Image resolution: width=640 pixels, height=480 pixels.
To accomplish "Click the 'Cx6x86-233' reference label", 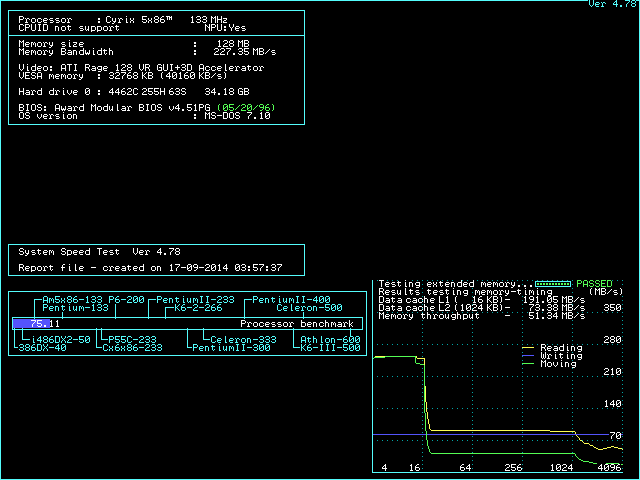I will click(x=132, y=348).
